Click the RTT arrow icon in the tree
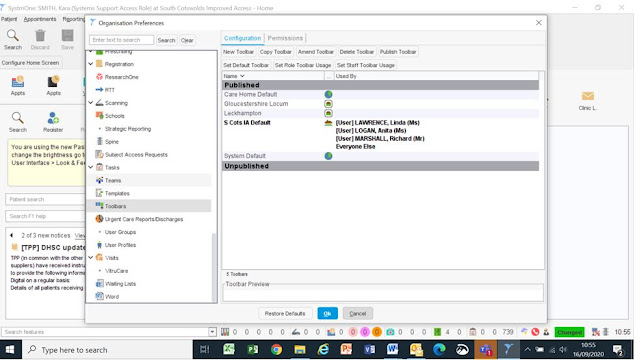 99,90
